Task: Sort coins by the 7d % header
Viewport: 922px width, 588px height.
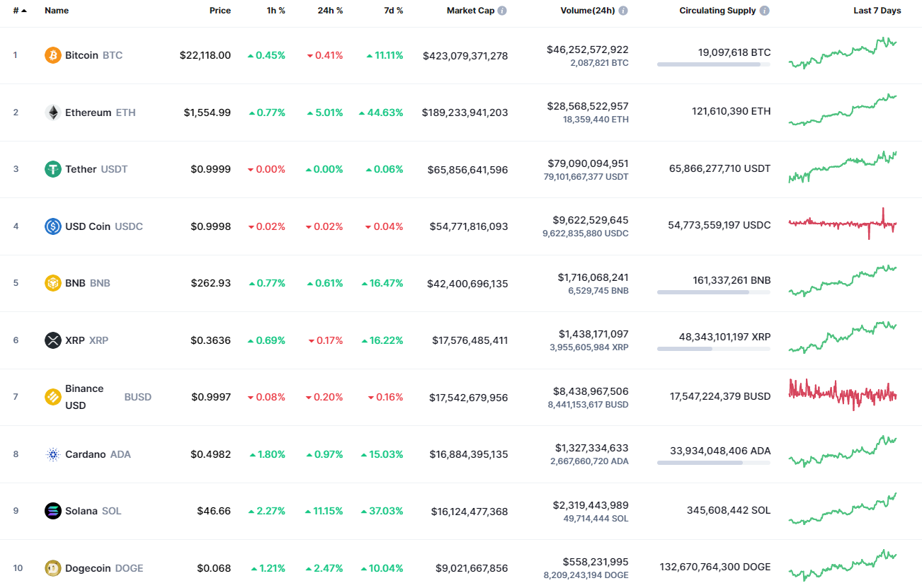Action: point(394,10)
